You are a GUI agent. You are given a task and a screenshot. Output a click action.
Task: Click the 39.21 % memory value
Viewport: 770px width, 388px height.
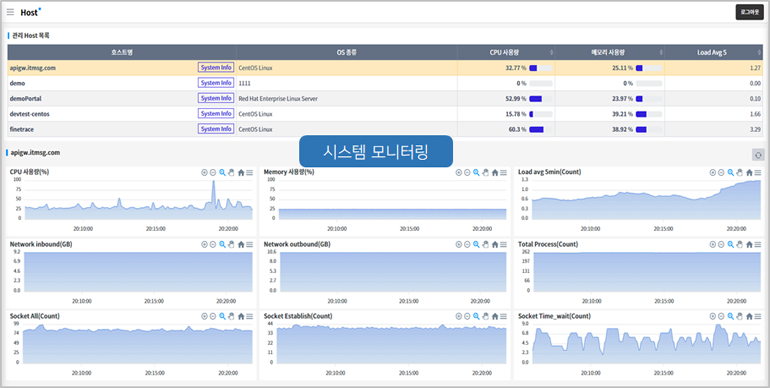(x=622, y=114)
